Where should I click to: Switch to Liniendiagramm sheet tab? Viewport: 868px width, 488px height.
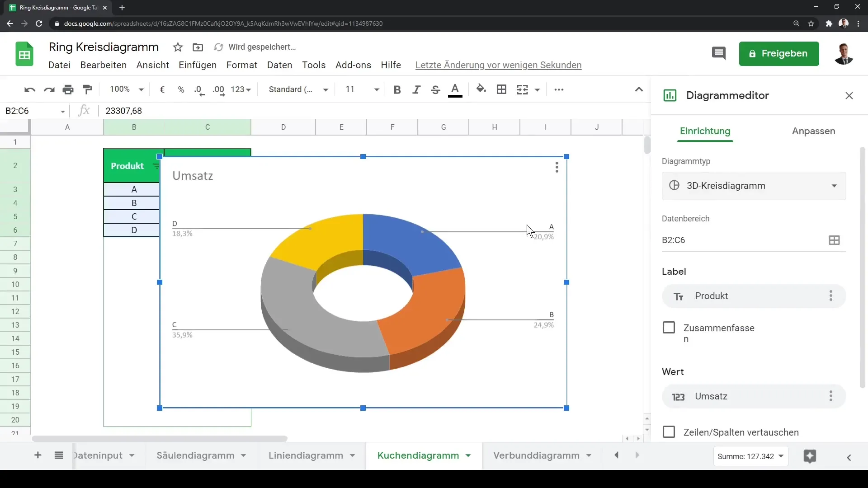tap(306, 455)
